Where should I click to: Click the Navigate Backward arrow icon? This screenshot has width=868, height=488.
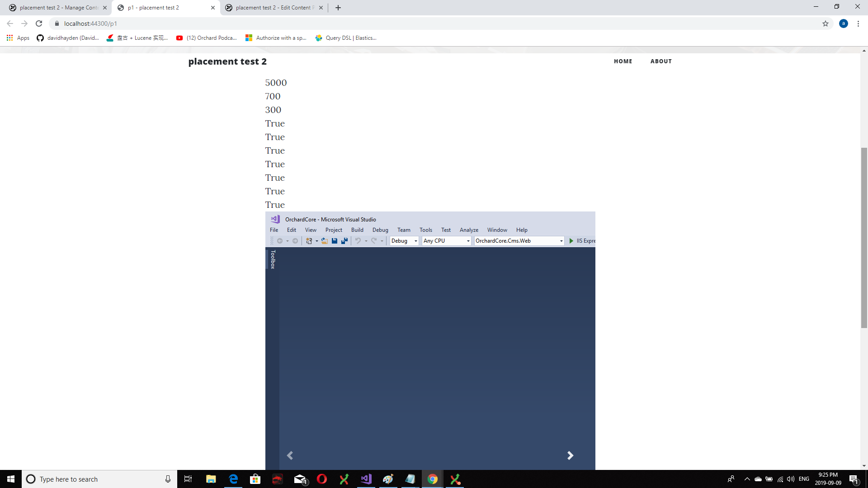coord(280,241)
